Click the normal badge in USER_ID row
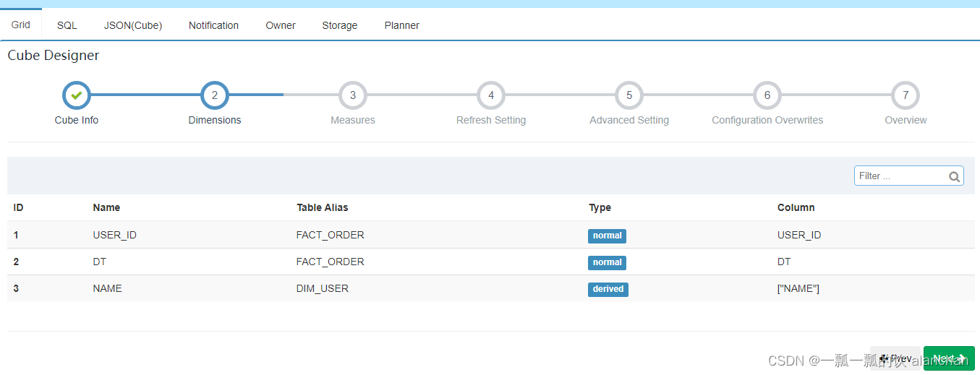The image size is (980, 375). point(607,236)
